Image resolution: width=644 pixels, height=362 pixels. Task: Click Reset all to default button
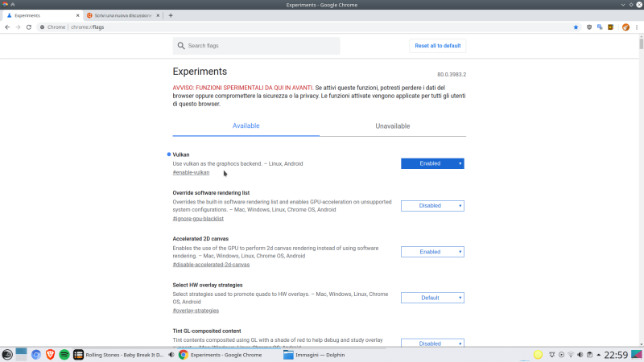(437, 46)
